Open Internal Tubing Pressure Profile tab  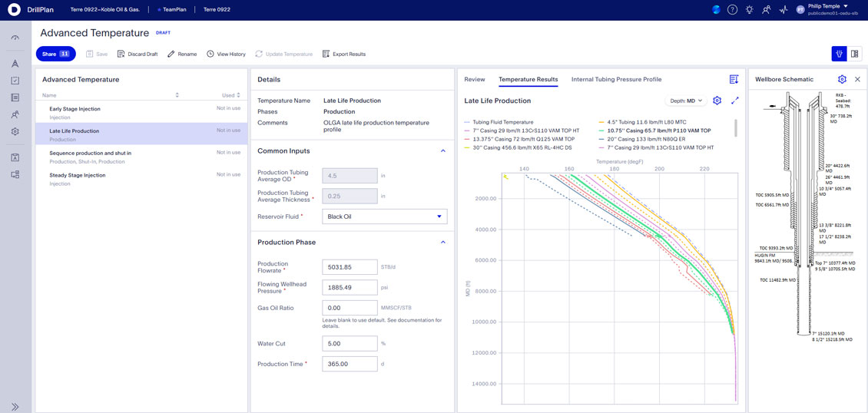click(616, 80)
